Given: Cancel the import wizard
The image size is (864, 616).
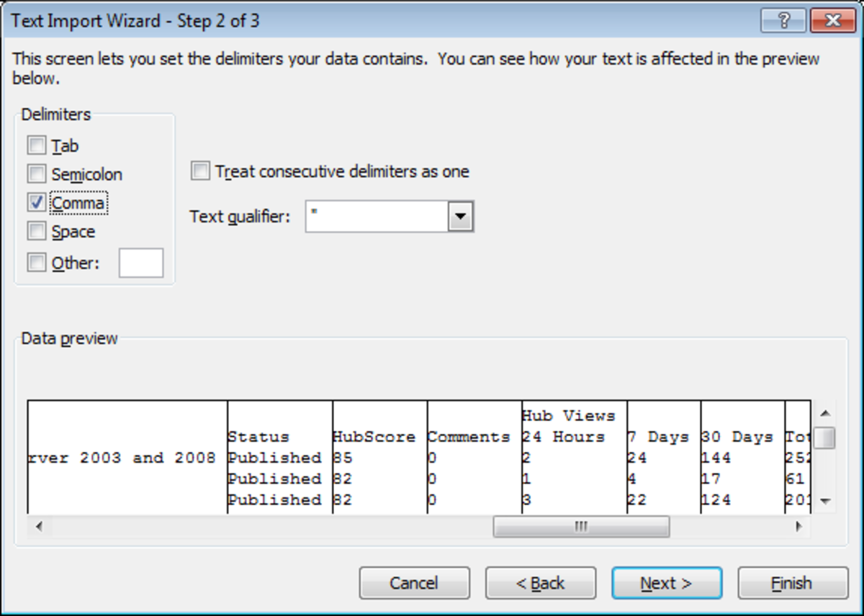Looking at the screenshot, I should click(x=414, y=583).
